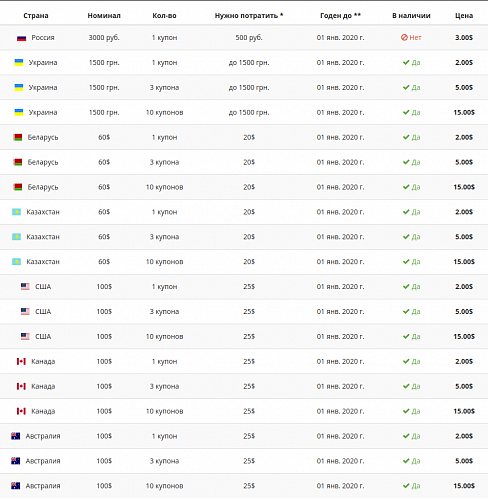Click the Russia flag icon
Image resolution: width=488 pixels, height=500 pixels.
tap(21, 38)
